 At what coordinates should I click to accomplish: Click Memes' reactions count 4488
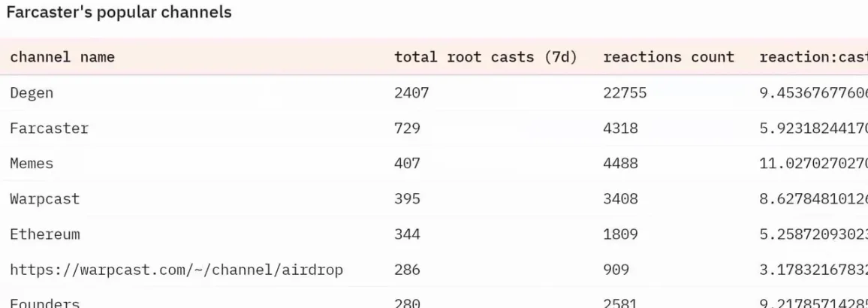(620, 164)
